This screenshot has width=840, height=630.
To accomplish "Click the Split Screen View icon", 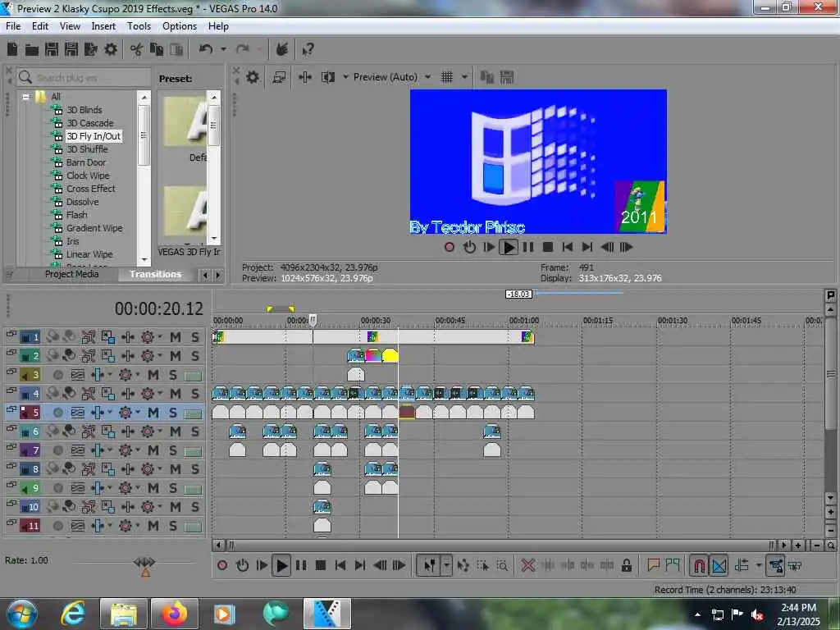I will (x=328, y=77).
